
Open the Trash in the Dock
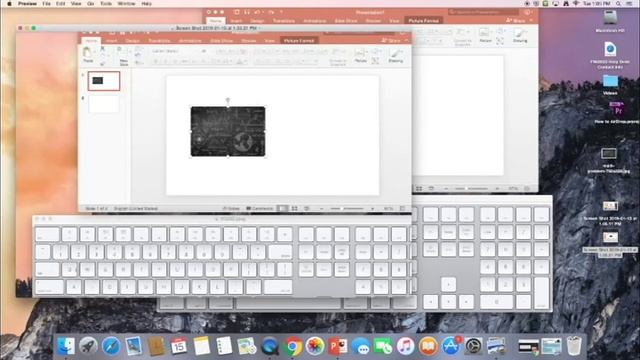click(x=574, y=346)
